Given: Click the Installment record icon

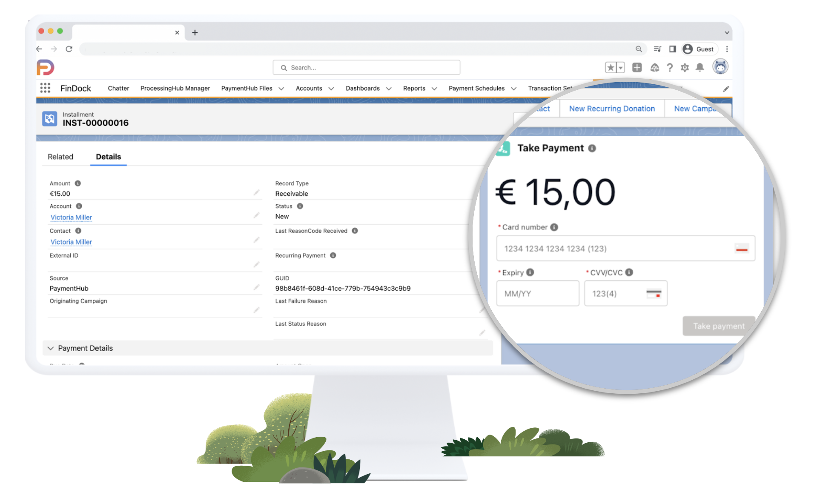Looking at the screenshot, I should pyautogui.click(x=50, y=118).
